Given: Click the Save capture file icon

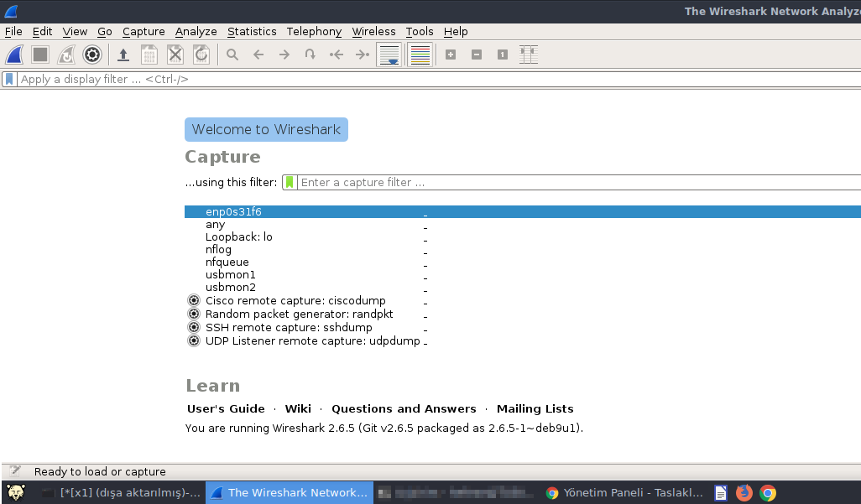Looking at the screenshot, I should click(149, 55).
